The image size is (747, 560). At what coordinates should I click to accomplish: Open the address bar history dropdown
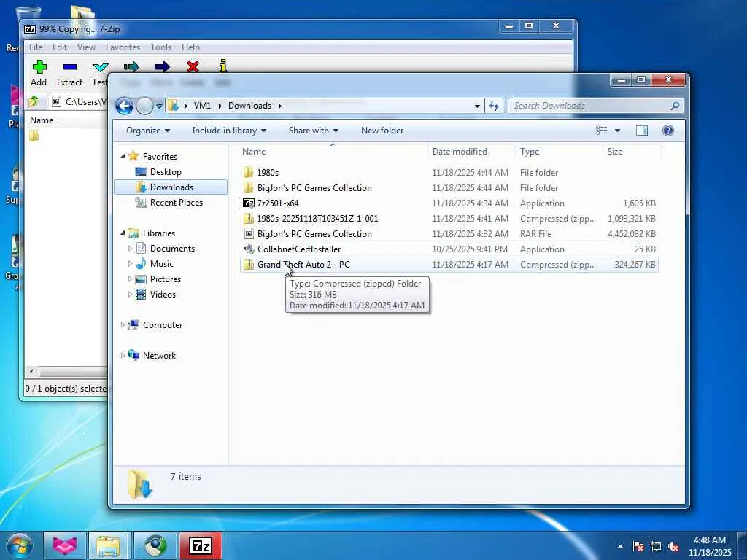tap(477, 106)
